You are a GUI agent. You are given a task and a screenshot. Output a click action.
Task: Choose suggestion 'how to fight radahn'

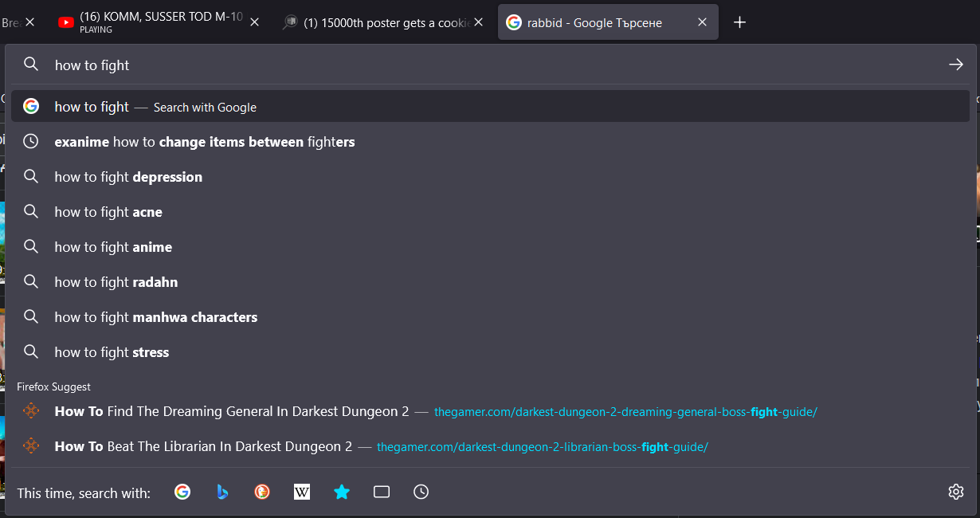[x=490, y=282]
